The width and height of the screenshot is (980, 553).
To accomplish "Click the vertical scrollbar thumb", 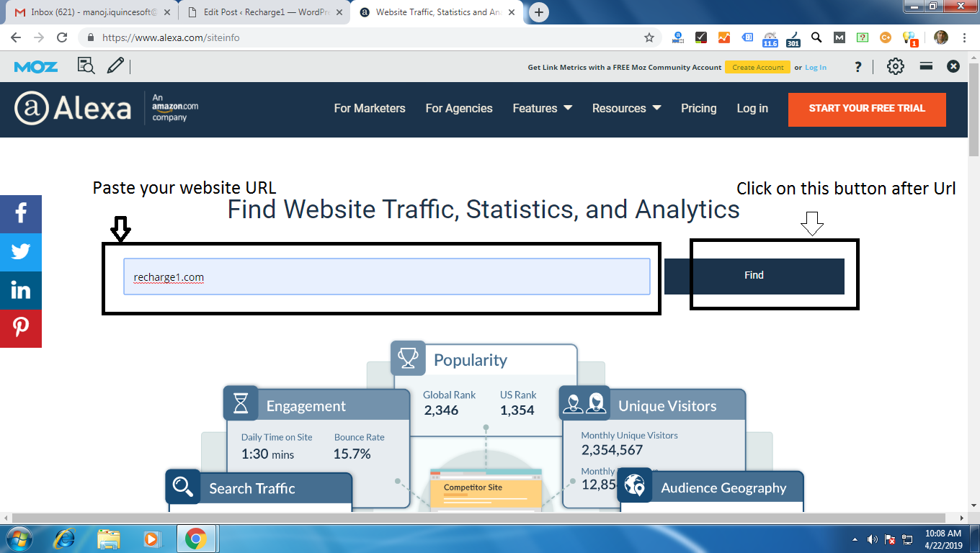I will [x=974, y=110].
